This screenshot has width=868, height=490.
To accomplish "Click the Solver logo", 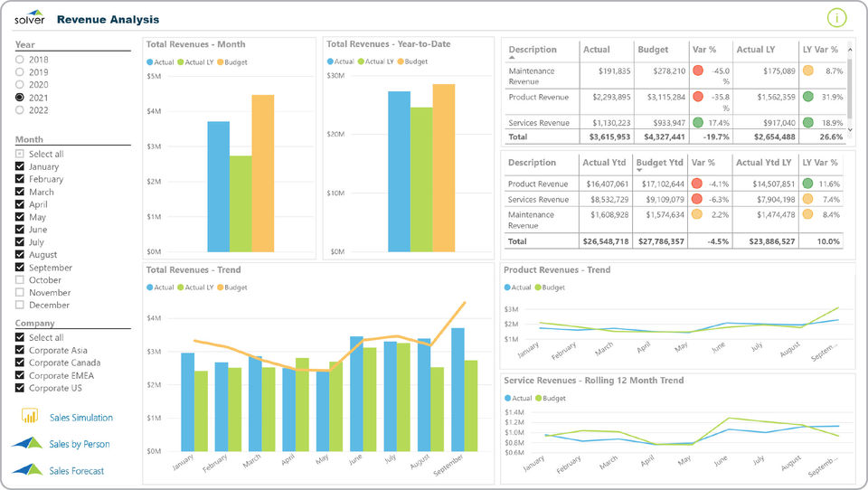I will click(30, 17).
